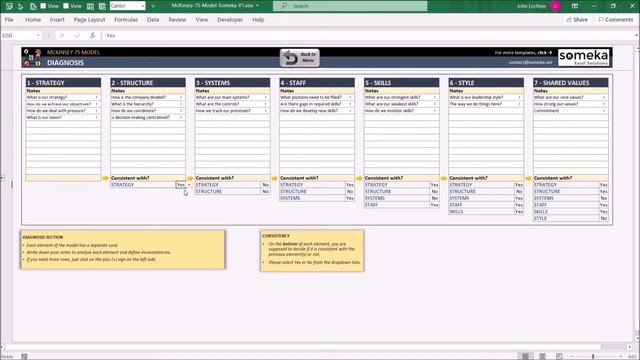Select the note 'How do we develop new skills?'
Viewport: 640px width, 360px height.
(x=317, y=111)
